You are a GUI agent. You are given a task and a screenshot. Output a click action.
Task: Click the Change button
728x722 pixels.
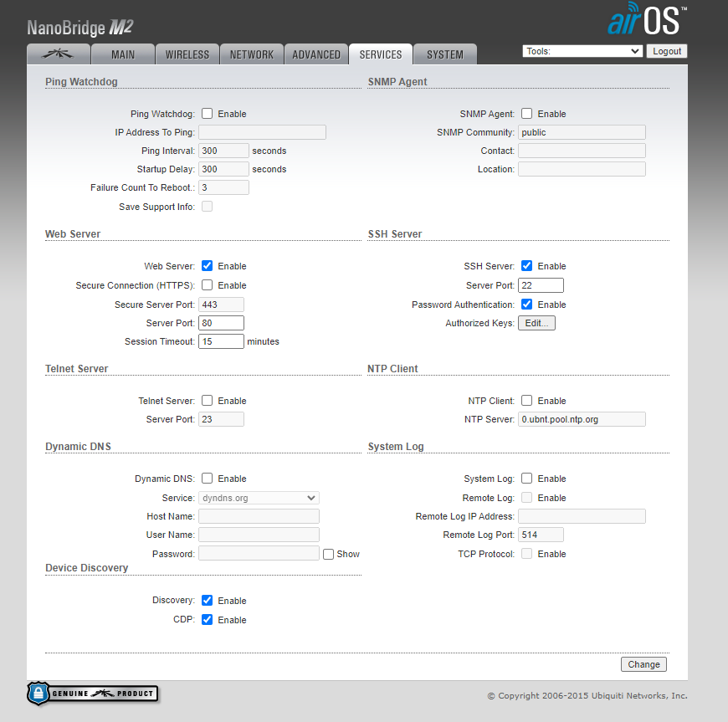pos(643,664)
